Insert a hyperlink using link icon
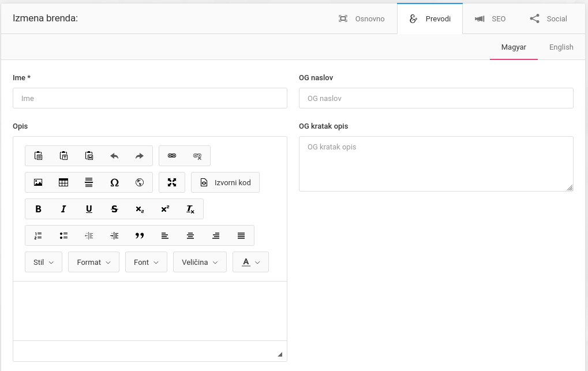This screenshot has width=588, height=371. point(172,156)
